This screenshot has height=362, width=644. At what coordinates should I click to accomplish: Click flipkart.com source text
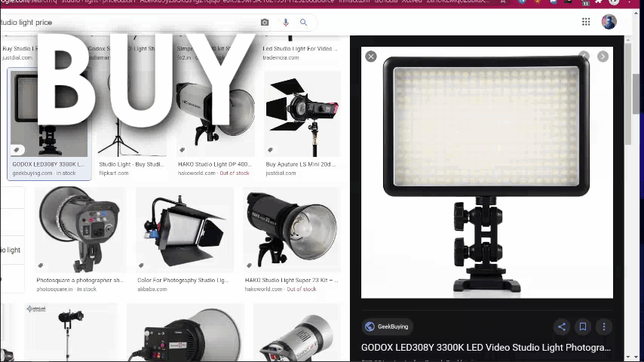point(113,173)
